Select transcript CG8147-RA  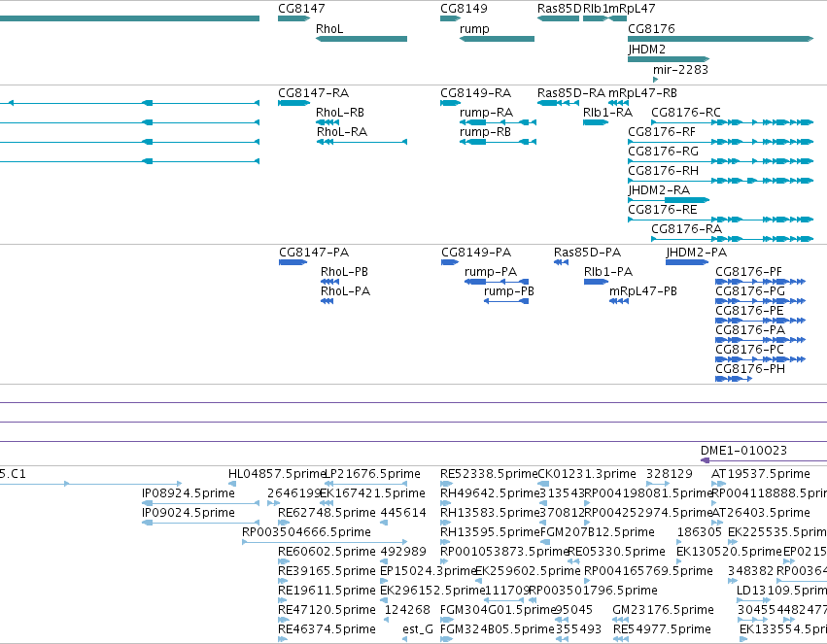[293, 103]
